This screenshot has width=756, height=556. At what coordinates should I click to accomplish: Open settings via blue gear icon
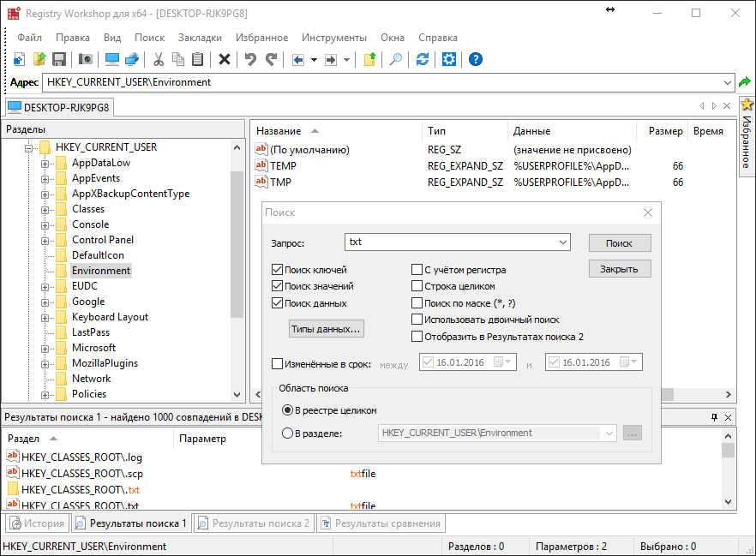tap(449, 59)
